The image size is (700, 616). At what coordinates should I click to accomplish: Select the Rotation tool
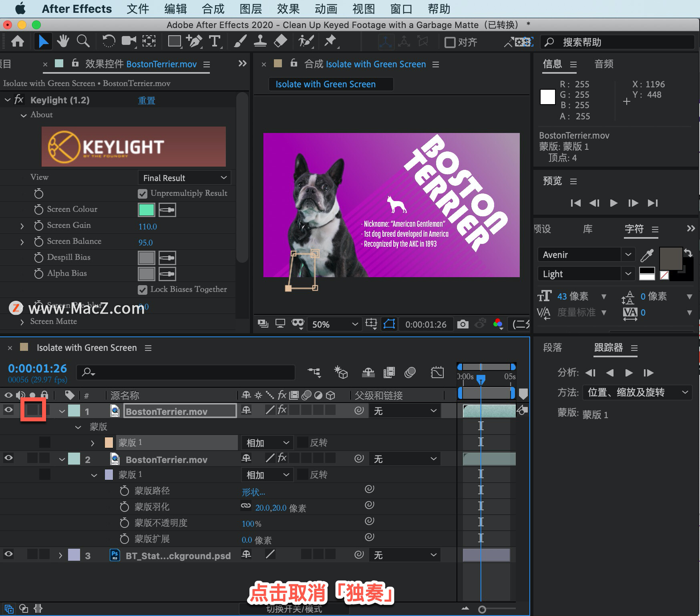point(109,41)
